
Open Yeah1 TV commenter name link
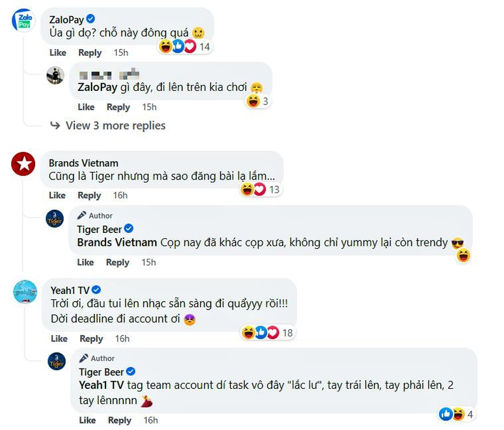[70, 290]
